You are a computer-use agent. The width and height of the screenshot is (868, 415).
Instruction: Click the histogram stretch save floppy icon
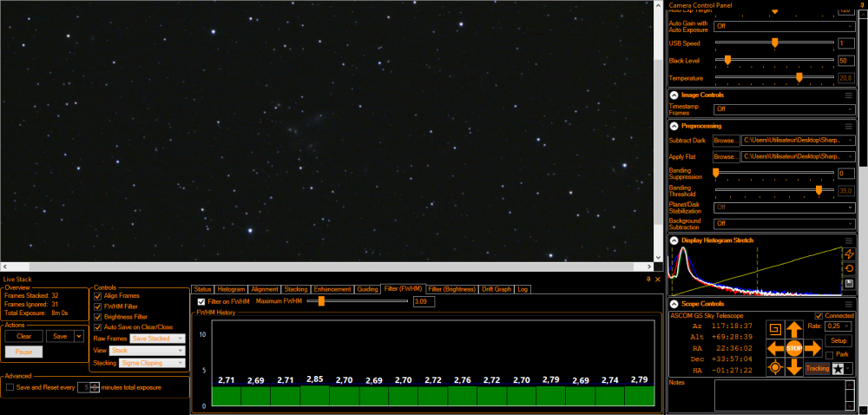point(849,284)
